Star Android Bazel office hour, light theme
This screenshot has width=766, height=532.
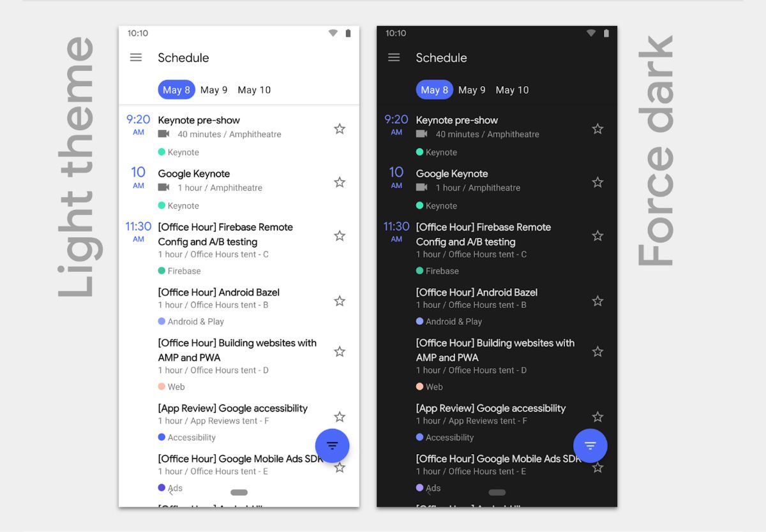(340, 301)
